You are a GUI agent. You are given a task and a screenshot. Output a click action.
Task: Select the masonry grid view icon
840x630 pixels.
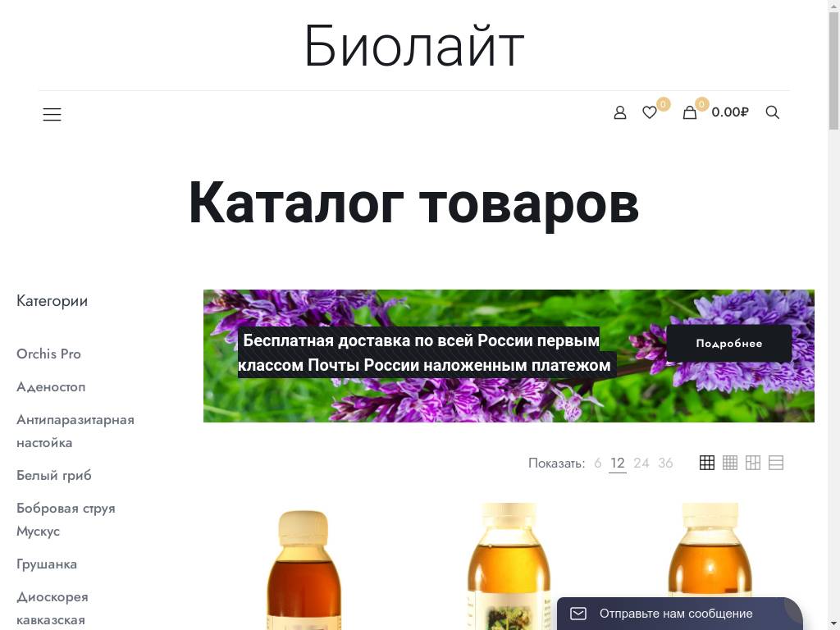[752, 462]
